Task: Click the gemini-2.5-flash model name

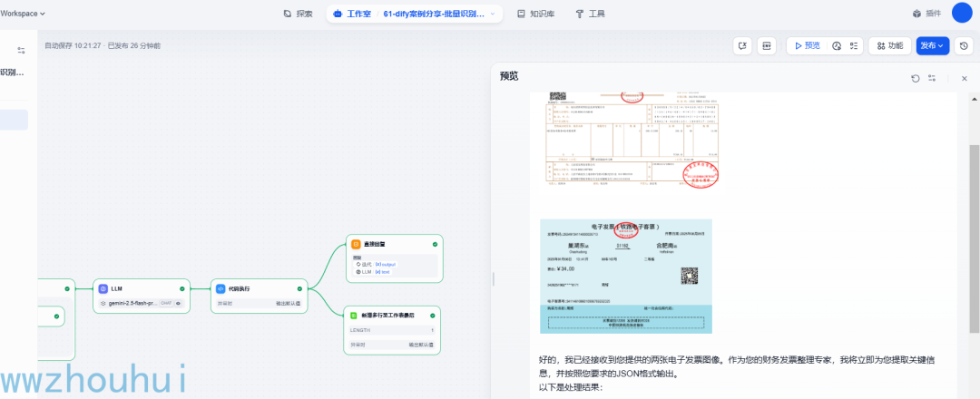Action: click(x=133, y=303)
